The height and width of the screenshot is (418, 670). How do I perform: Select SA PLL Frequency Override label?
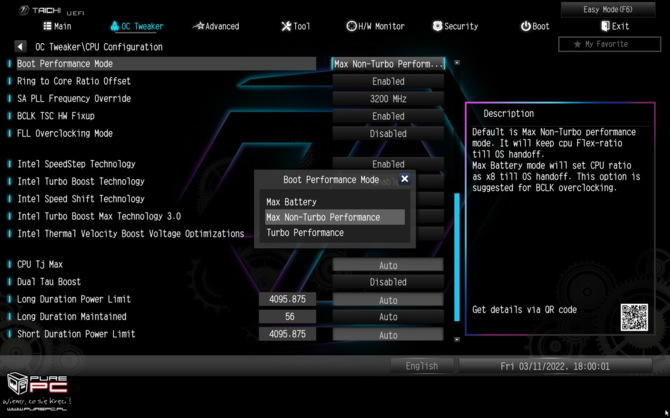point(73,99)
